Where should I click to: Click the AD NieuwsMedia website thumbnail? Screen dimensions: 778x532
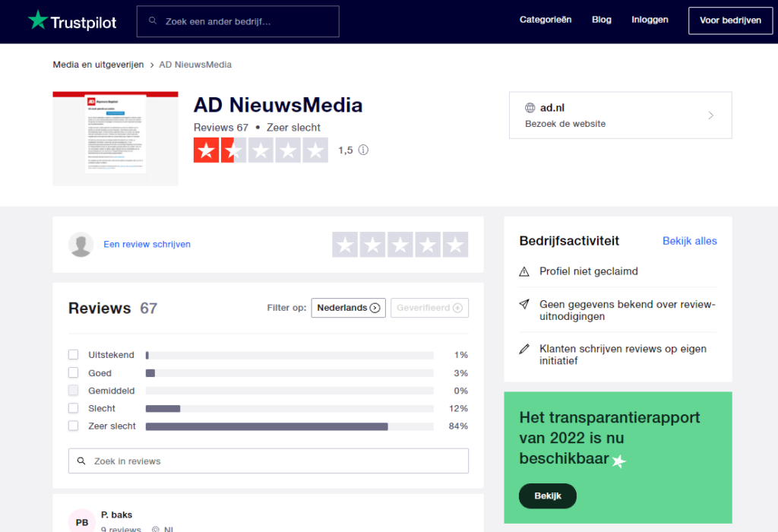(x=115, y=139)
